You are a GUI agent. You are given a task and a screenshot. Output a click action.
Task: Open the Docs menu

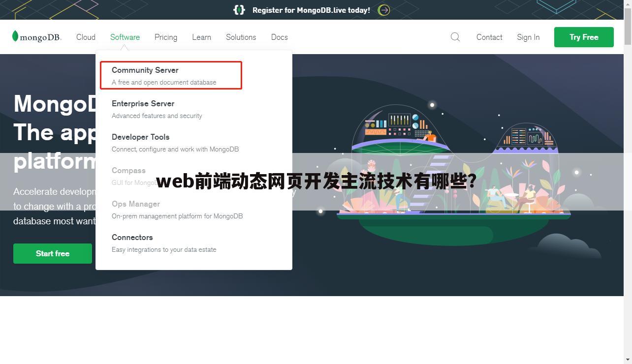click(x=279, y=37)
